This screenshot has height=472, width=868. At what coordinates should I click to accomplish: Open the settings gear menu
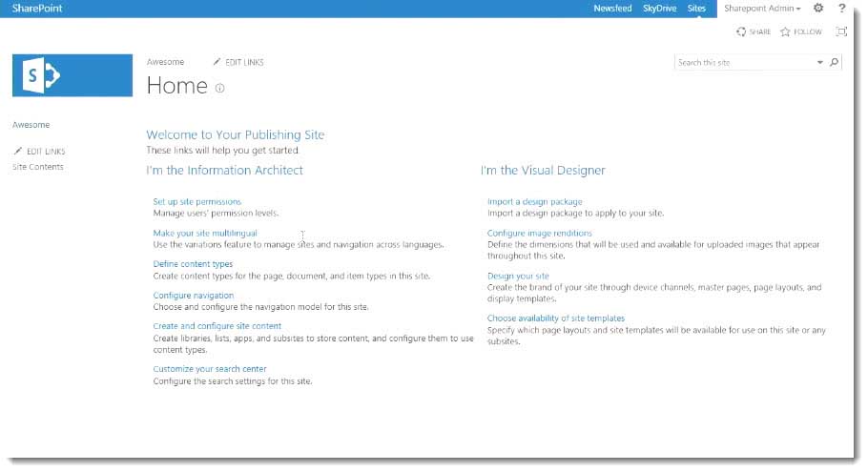click(x=818, y=8)
